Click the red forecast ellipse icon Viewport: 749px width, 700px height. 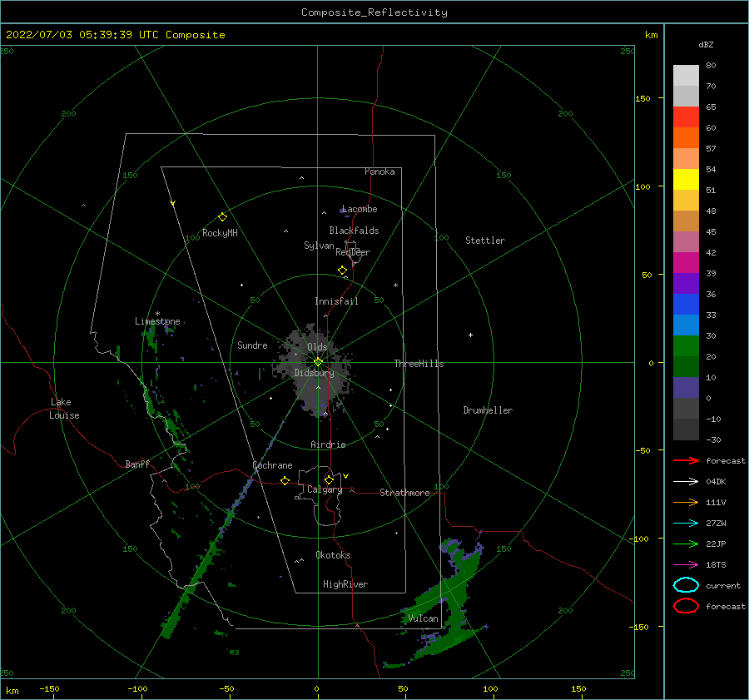pyautogui.click(x=686, y=606)
